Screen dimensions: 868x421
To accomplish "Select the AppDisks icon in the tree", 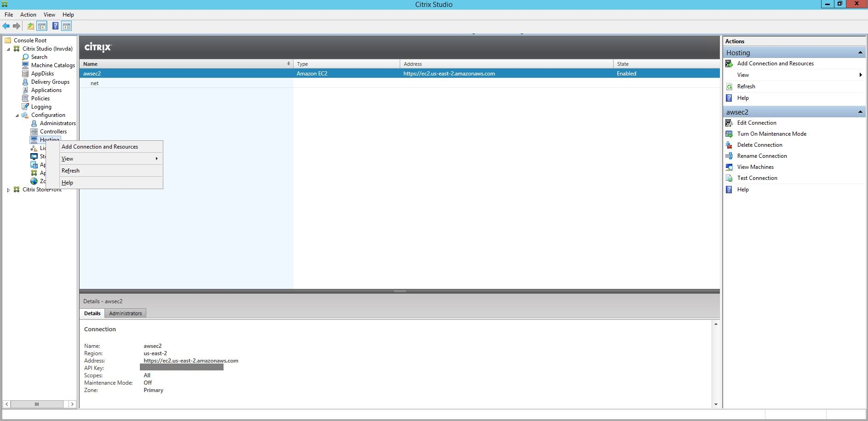I will point(26,74).
